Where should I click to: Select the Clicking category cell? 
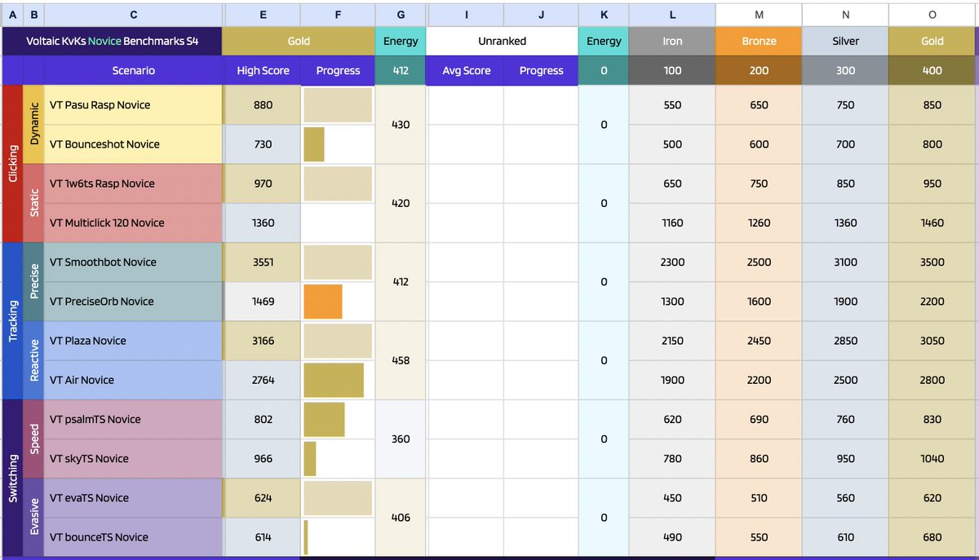12,164
